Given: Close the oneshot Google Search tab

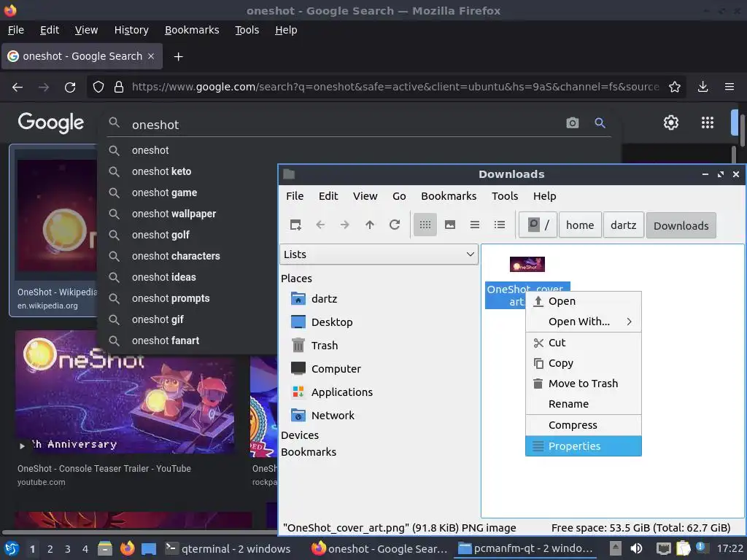Looking at the screenshot, I should 151,56.
